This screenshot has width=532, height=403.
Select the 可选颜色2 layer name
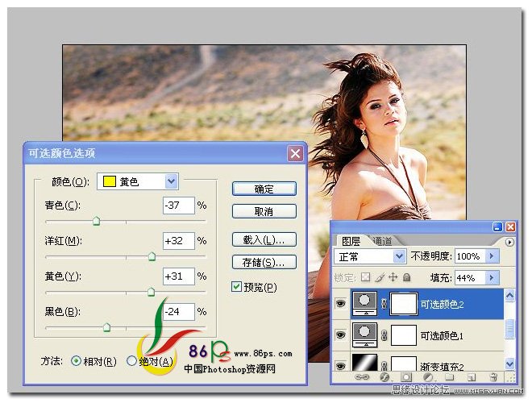click(442, 305)
